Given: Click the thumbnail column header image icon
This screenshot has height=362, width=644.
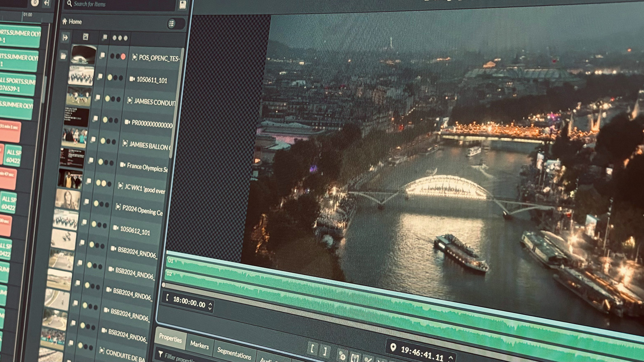Looking at the screenshot, I should tap(86, 37).
